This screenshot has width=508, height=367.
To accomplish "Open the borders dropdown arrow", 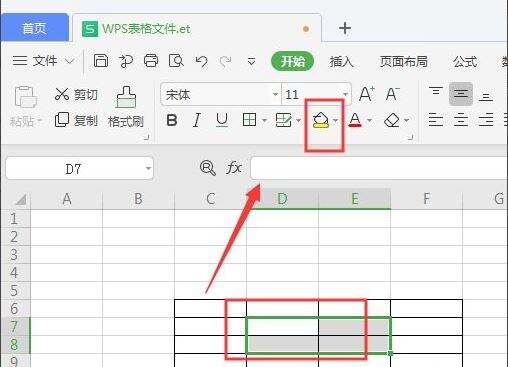I will 264,120.
